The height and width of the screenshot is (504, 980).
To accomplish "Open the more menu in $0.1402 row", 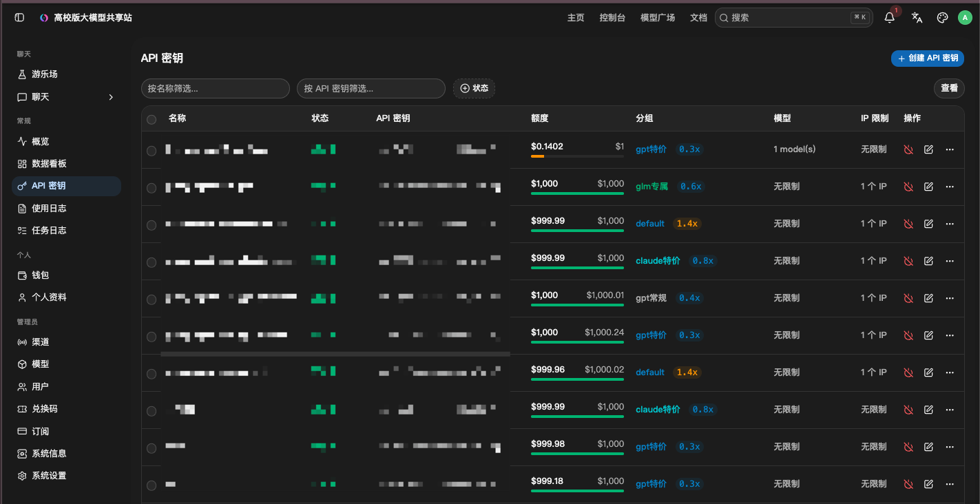I will [x=950, y=149].
